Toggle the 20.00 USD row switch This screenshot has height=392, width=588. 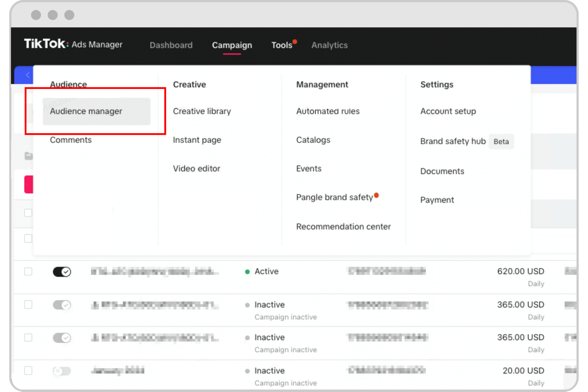tap(62, 371)
